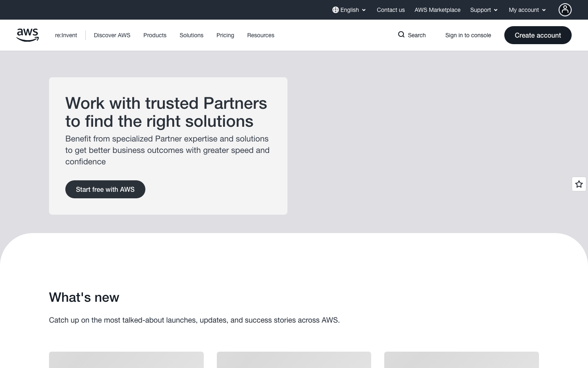The image size is (588, 368).
Task: Click Sign in to console
Action: tap(468, 35)
